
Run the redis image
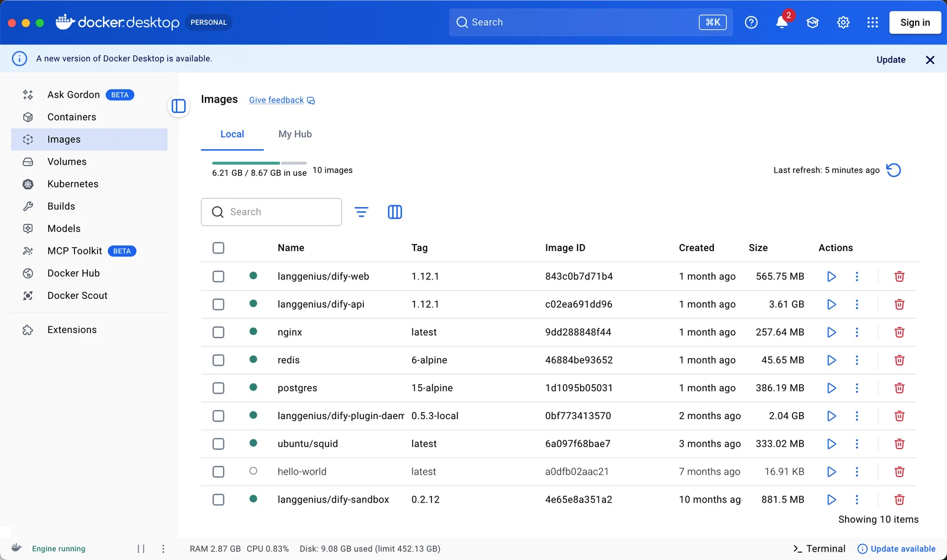(832, 360)
